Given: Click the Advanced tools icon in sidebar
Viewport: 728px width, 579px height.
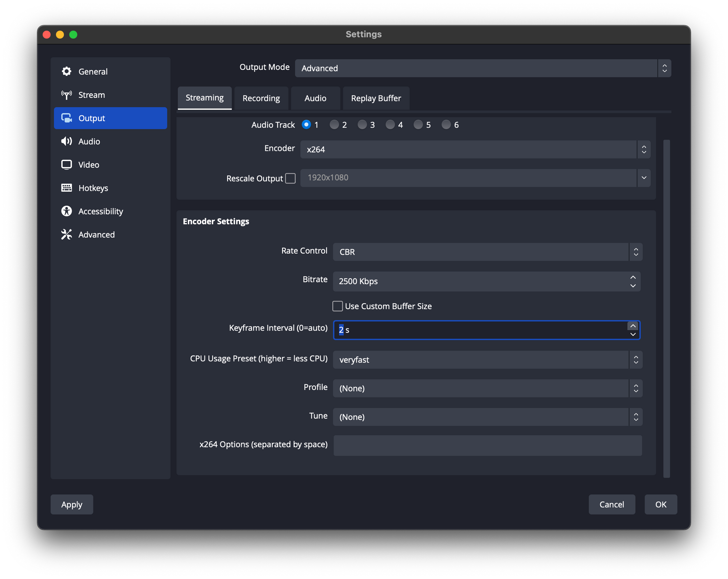Looking at the screenshot, I should [67, 234].
